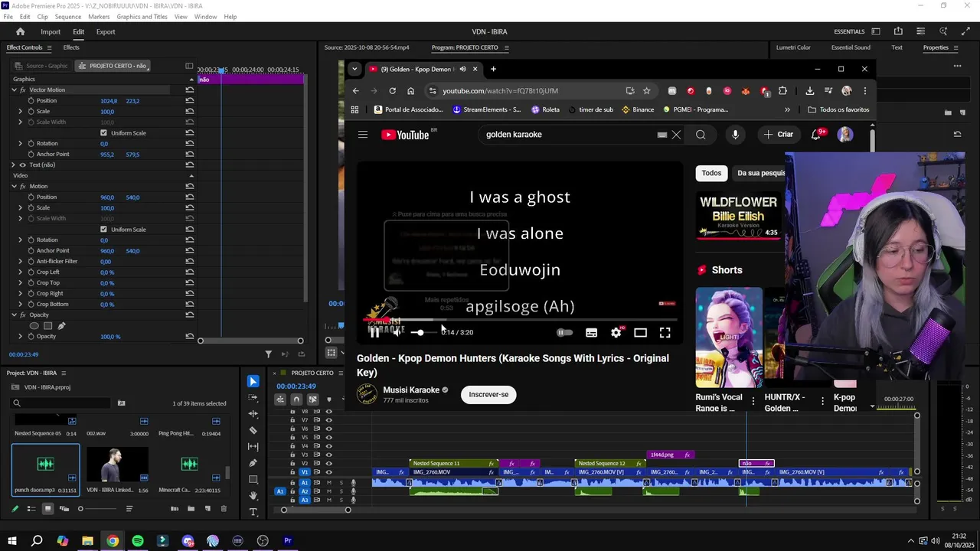
Task: Click the Clear trash icon in Project panel
Action: pyautogui.click(x=224, y=509)
